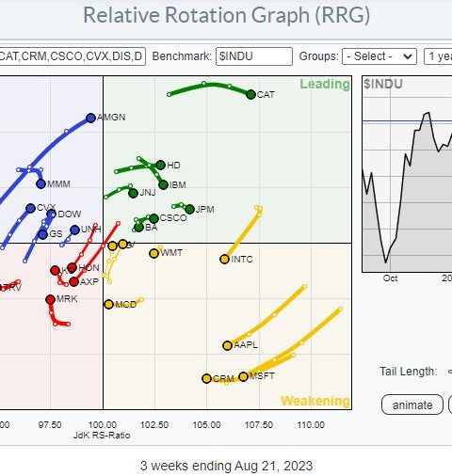Click the Benchmark $INDU input field
Image resolution: width=452 pixels, height=476 pixels.
coord(254,56)
